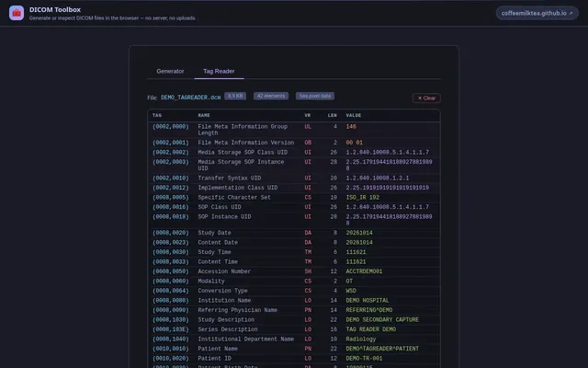Click the LEN column header
588x368 pixels.
(x=333, y=115)
